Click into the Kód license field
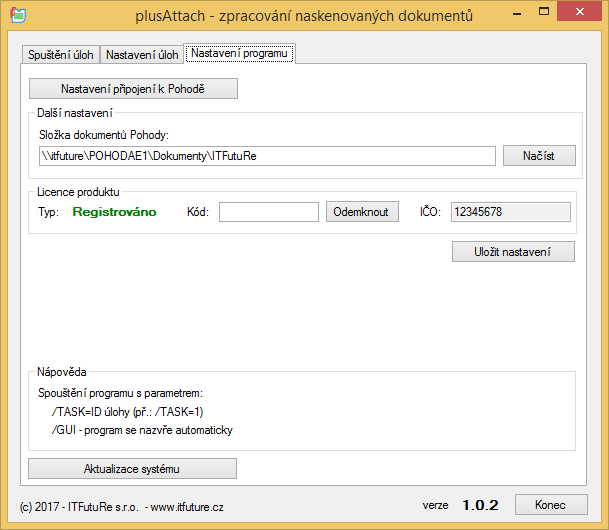The height and width of the screenshot is (530, 609). tap(269, 212)
